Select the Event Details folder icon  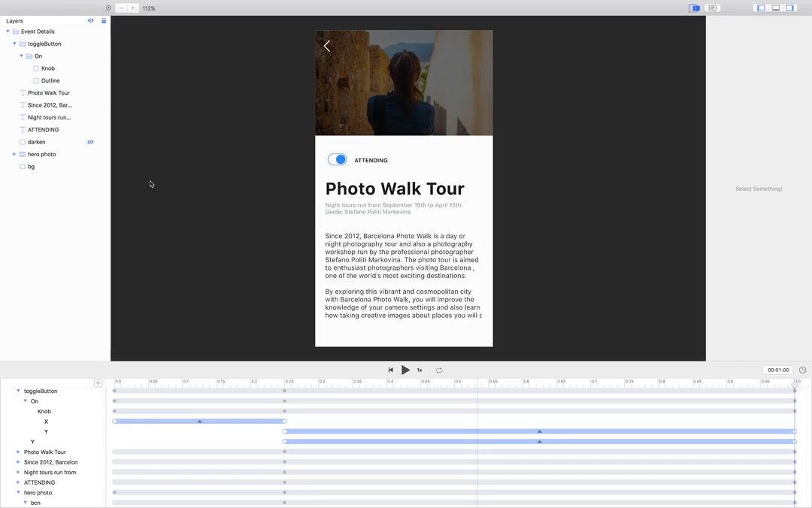point(16,32)
